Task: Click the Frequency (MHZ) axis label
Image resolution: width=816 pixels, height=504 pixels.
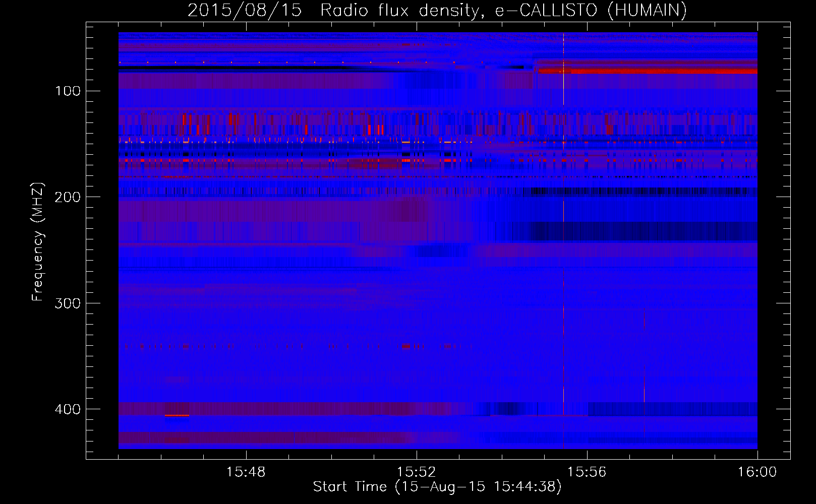Action: coord(38,241)
